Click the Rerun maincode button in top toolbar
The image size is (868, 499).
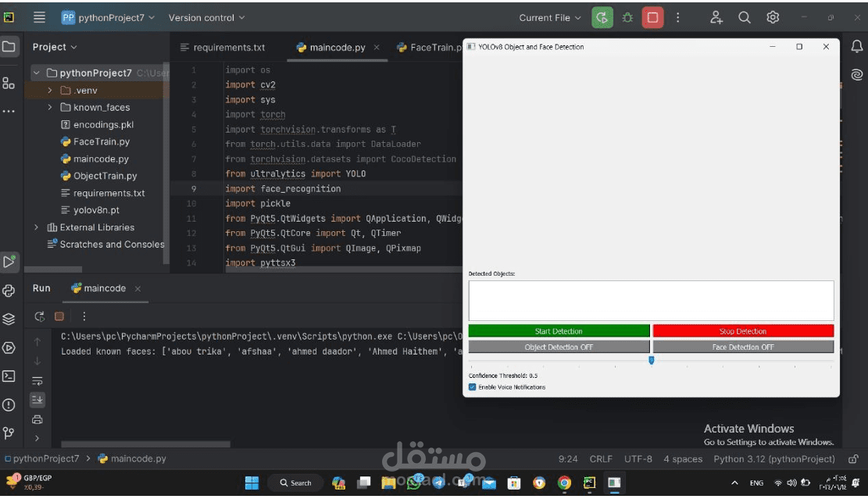click(602, 18)
